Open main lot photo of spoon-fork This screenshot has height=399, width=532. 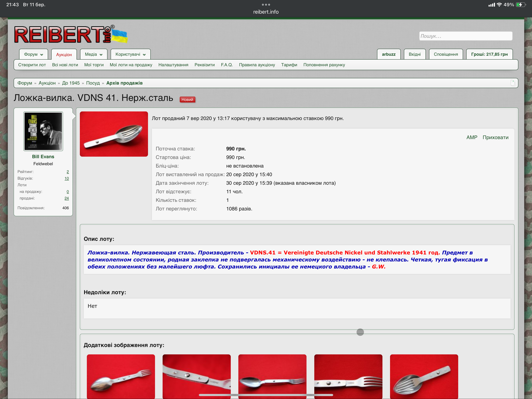[114, 134]
